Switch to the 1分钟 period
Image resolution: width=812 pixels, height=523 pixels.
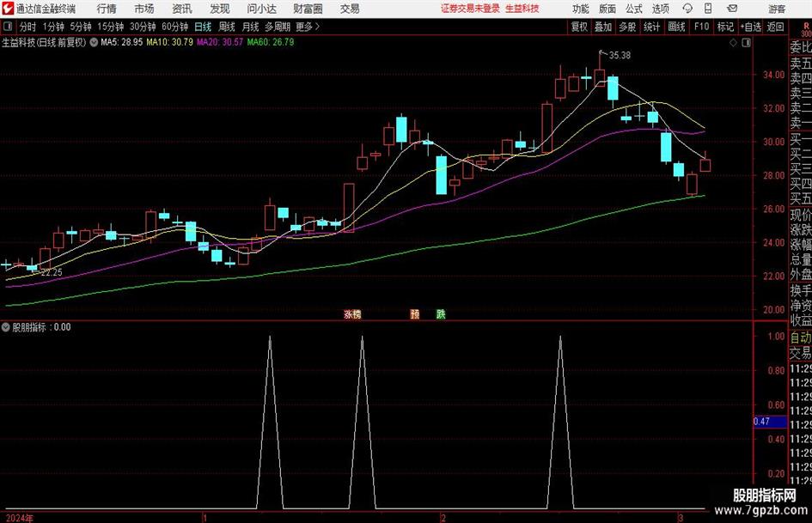coord(53,27)
